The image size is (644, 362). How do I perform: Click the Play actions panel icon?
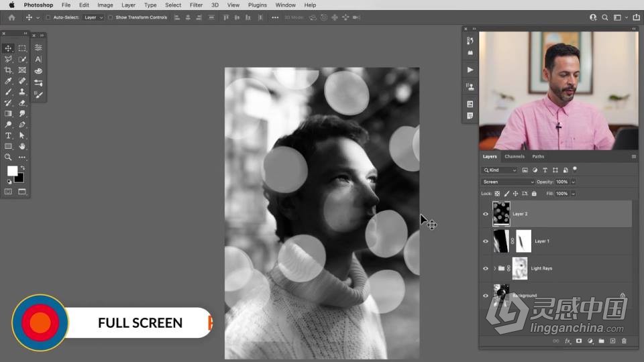pyautogui.click(x=470, y=70)
